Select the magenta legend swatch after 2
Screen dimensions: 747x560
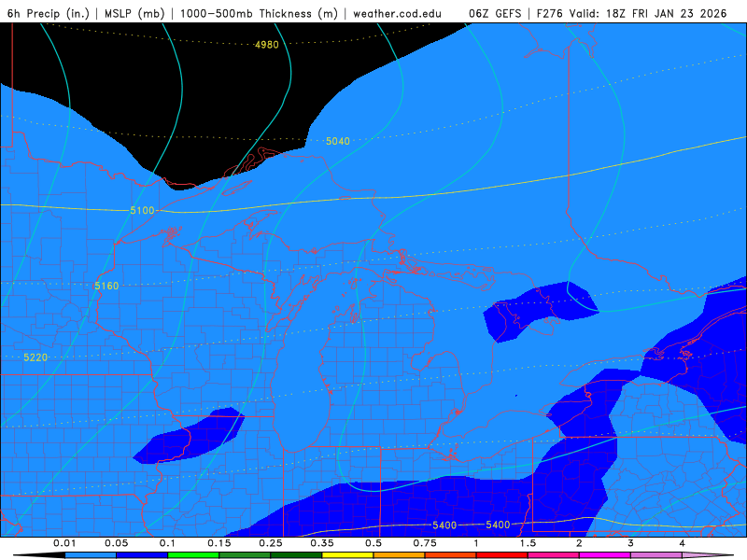click(605, 555)
